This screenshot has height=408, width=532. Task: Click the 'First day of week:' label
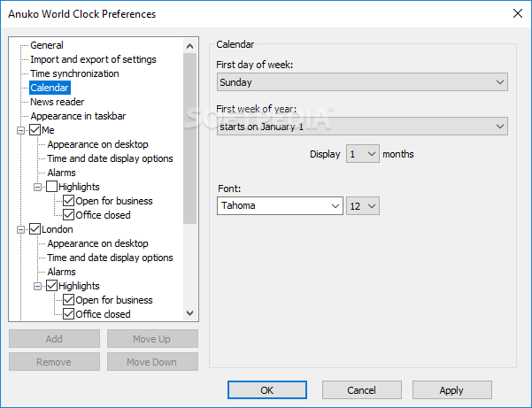click(x=254, y=65)
